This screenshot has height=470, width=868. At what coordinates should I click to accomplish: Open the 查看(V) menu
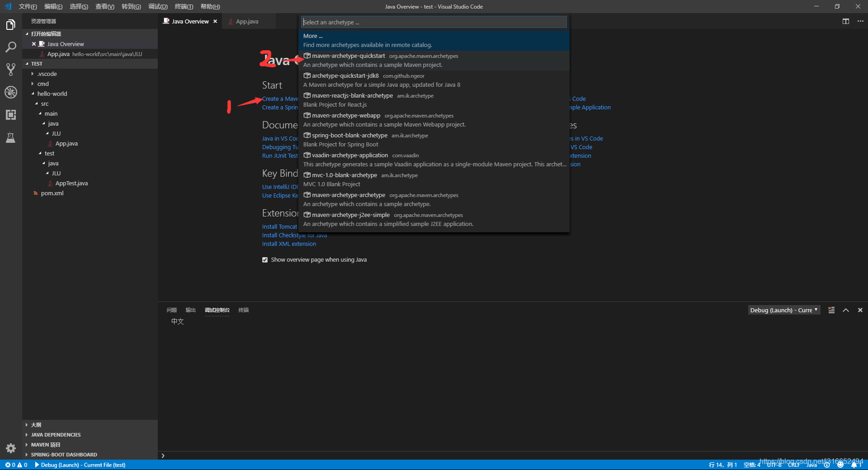105,6
